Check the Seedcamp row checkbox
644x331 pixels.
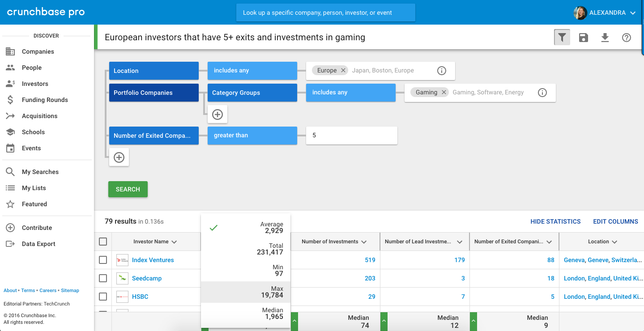point(103,278)
